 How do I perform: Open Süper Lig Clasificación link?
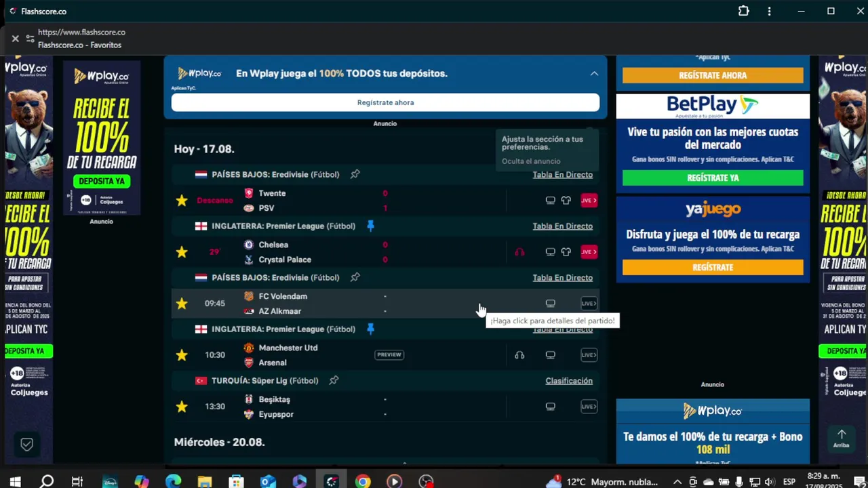569,380
